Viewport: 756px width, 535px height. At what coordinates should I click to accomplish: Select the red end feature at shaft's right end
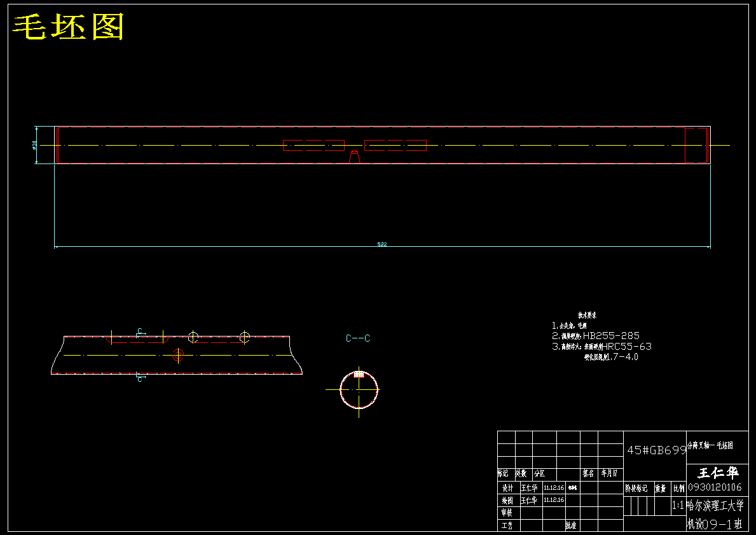(697, 145)
